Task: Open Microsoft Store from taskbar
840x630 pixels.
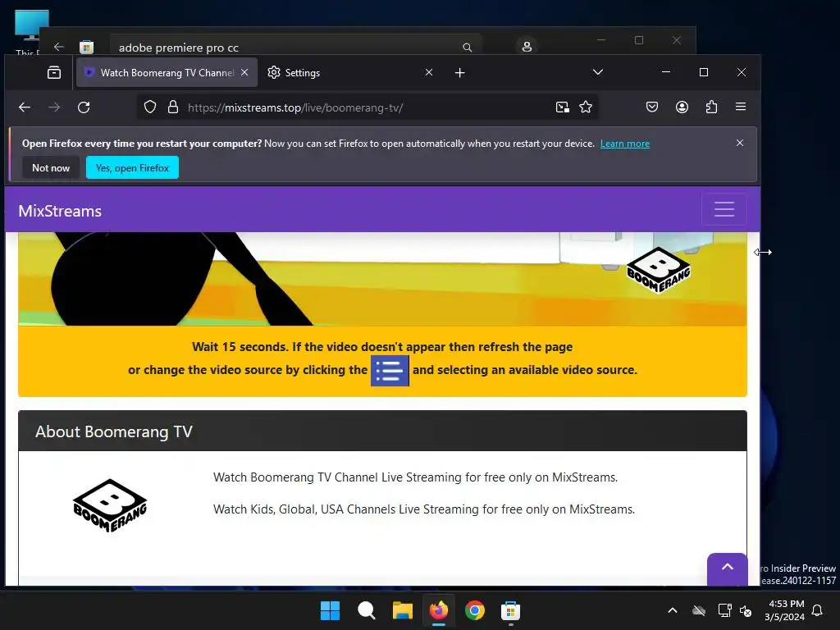Action: pyautogui.click(x=510, y=610)
